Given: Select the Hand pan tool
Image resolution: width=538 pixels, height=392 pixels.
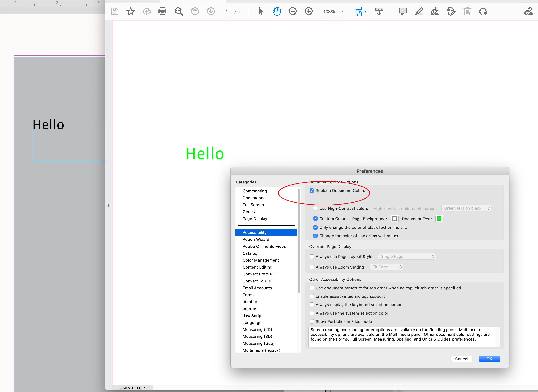Looking at the screenshot, I should pyautogui.click(x=276, y=11).
